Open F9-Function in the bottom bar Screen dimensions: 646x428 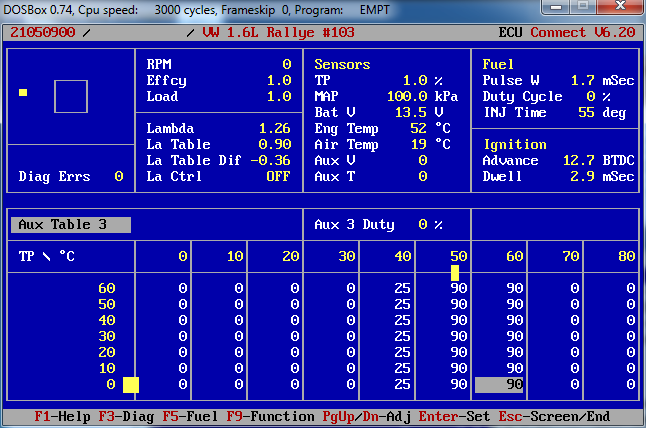click(263, 416)
